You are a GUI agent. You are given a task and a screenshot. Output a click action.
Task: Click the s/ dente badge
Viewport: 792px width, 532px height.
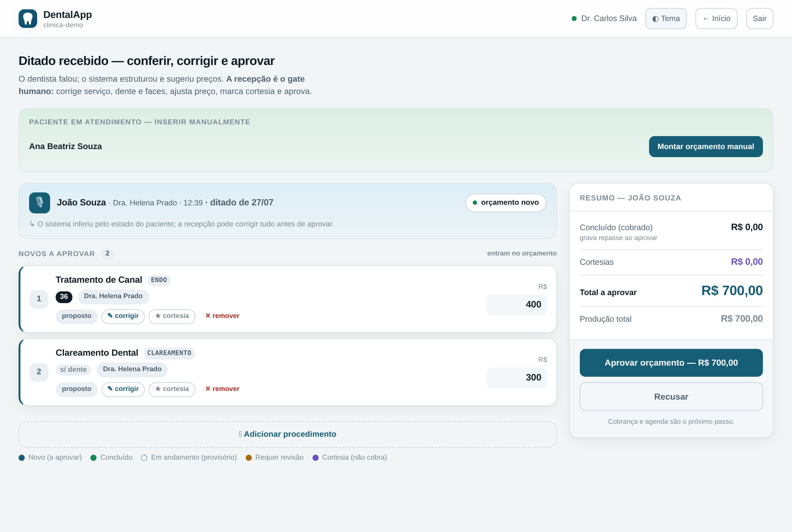[x=73, y=370]
